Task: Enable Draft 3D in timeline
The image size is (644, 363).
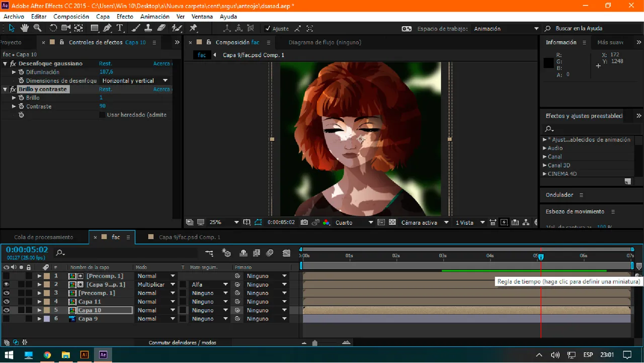Action: (x=226, y=253)
